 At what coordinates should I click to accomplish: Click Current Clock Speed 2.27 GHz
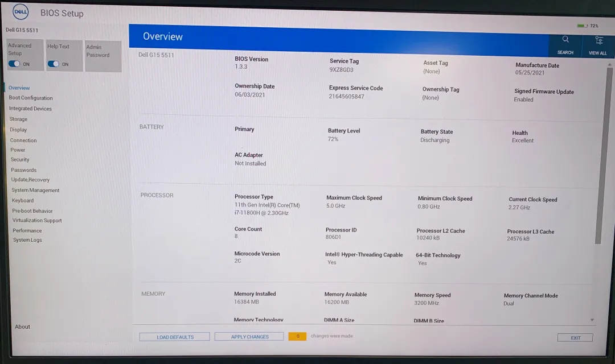tap(519, 207)
